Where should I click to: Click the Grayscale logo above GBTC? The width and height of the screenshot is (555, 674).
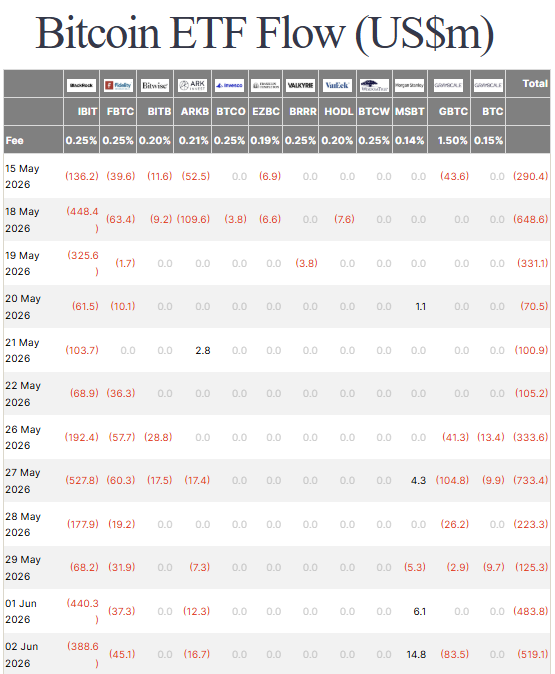448,85
